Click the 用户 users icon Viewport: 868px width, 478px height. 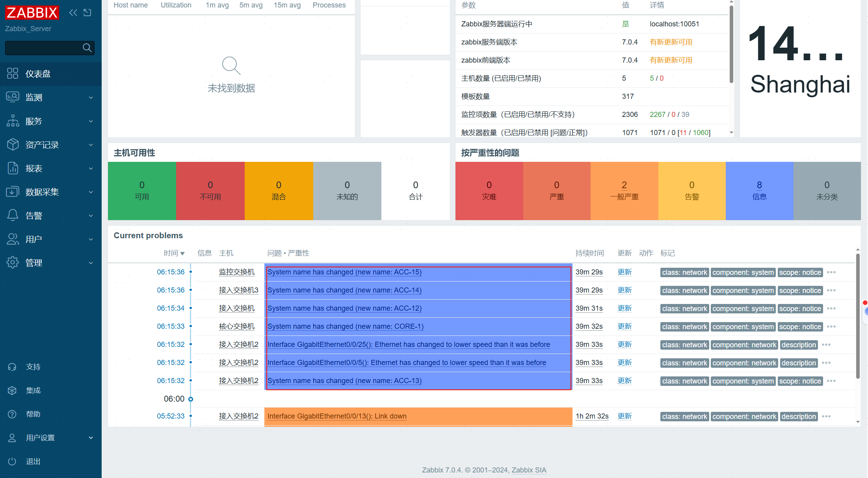pos(13,239)
